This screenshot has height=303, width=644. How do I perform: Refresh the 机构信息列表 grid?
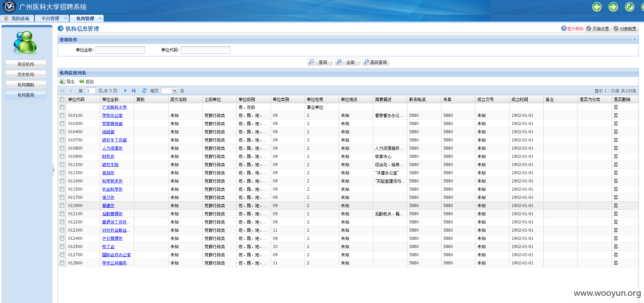[x=144, y=91]
